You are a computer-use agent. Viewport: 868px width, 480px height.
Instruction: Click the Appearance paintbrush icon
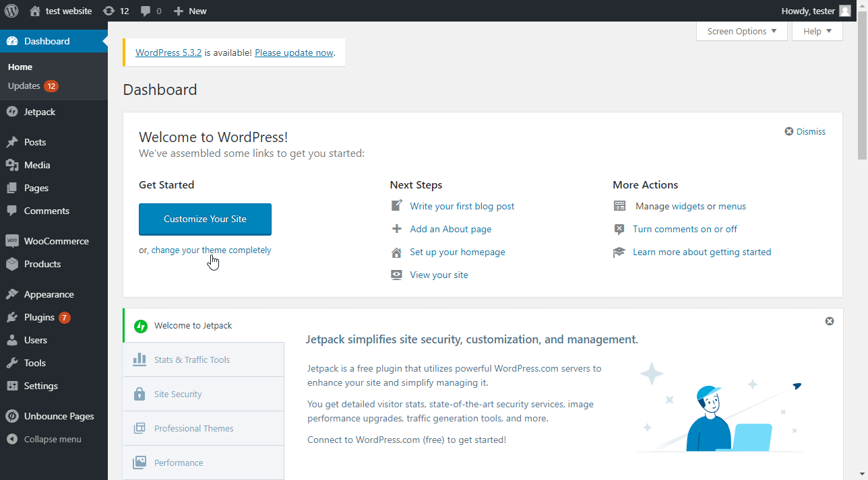[12, 294]
